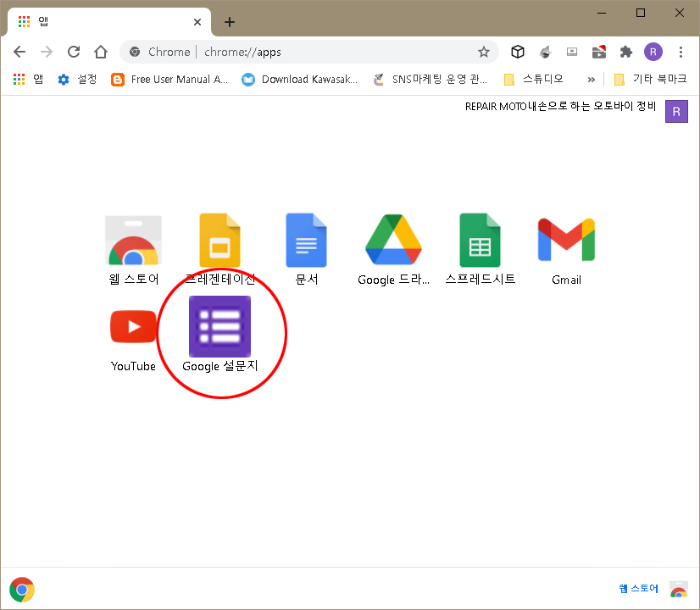Image resolution: width=700 pixels, height=610 pixels.
Task: Reload the chrome://apps page
Action: click(x=74, y=52)
